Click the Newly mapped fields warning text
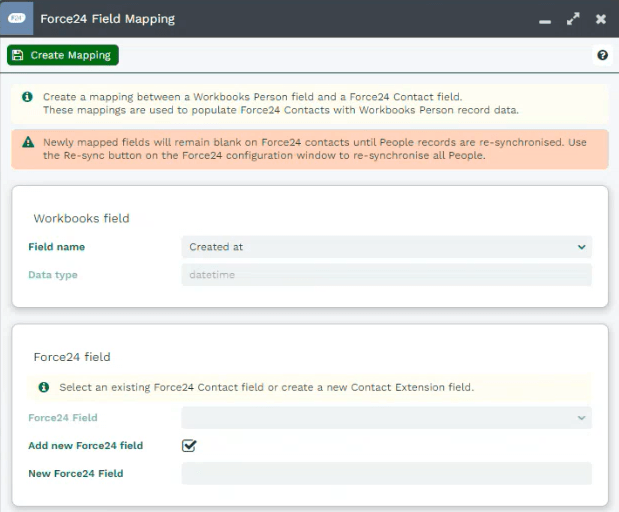619x512 pixels. [315, 149]
